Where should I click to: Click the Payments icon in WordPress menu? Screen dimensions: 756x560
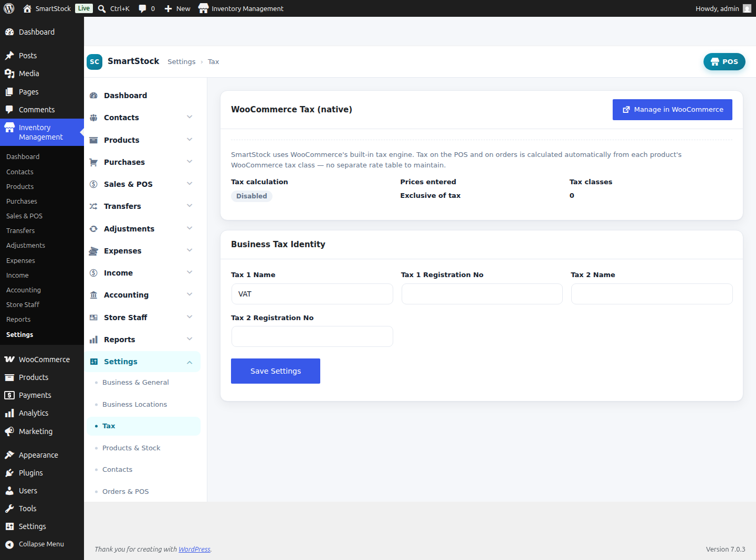coord(9,395)
